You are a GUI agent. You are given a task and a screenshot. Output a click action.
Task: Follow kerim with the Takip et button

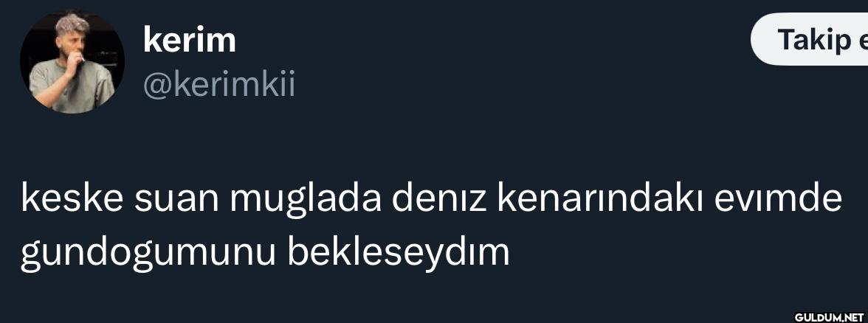pos(809,39)
